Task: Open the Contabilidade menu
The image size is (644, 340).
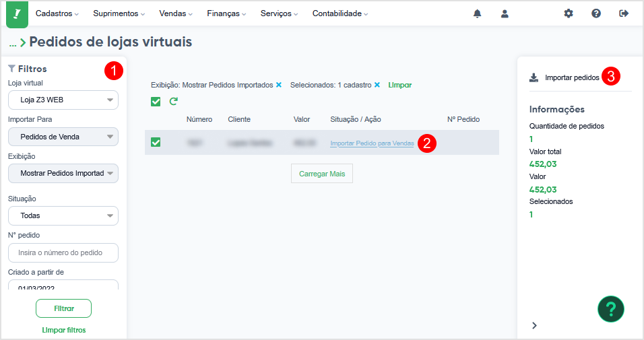Action: point(340,13)
